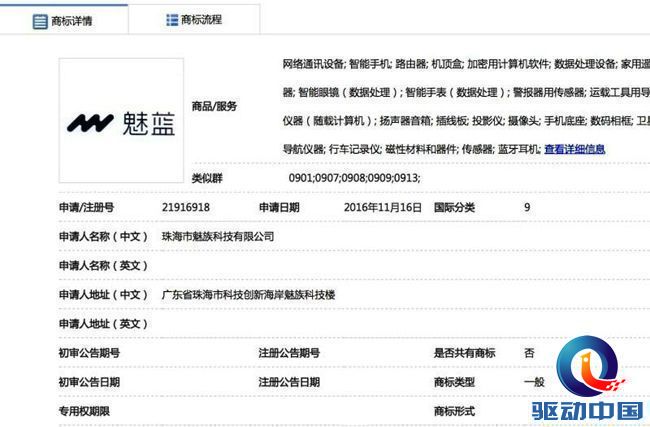Click applicant name 珠海市魅族科技有限公司
The width and height of the screenshot is (650, 427).
(218, 237)
